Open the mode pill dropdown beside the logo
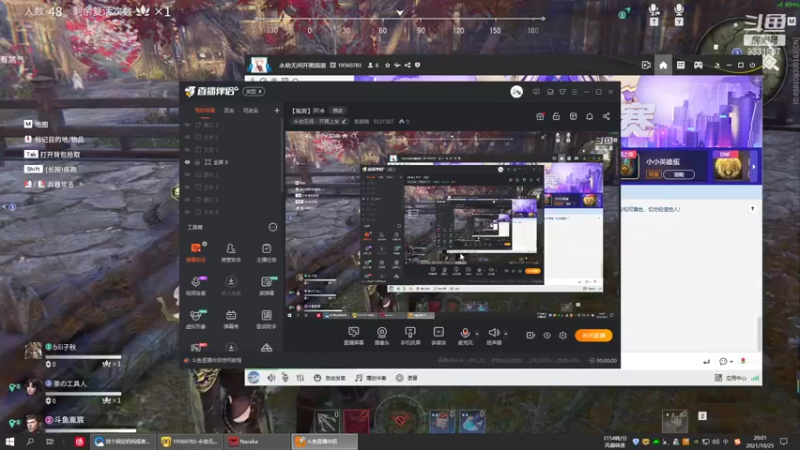800x450 pixels. (x=254, y=92)
